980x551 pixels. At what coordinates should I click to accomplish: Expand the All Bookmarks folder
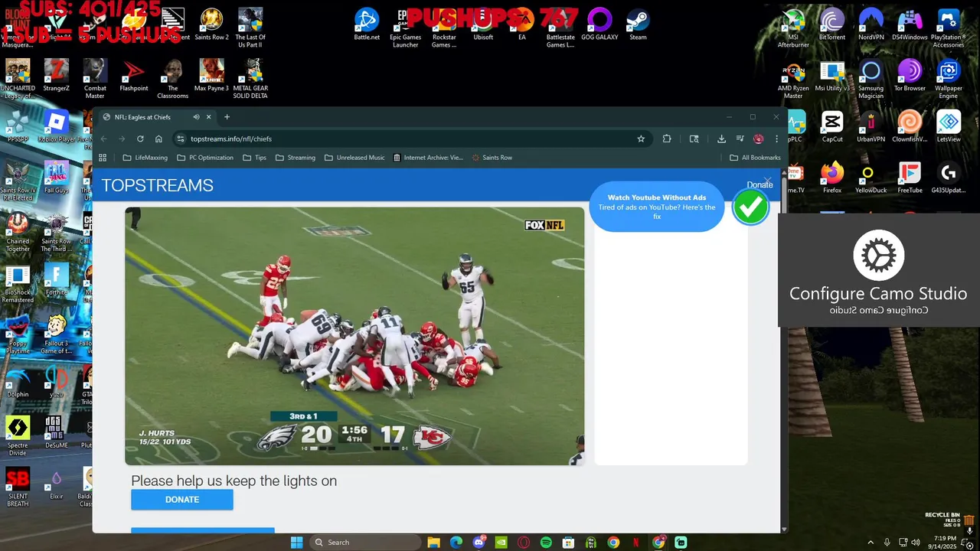point(755,158)
